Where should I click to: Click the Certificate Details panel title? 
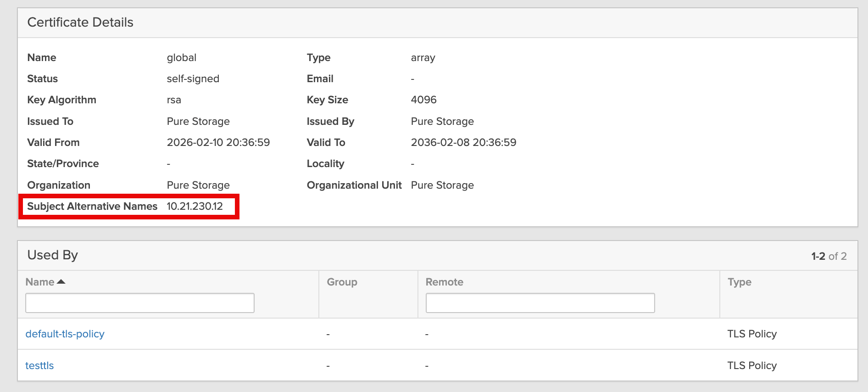click(80, 22)
